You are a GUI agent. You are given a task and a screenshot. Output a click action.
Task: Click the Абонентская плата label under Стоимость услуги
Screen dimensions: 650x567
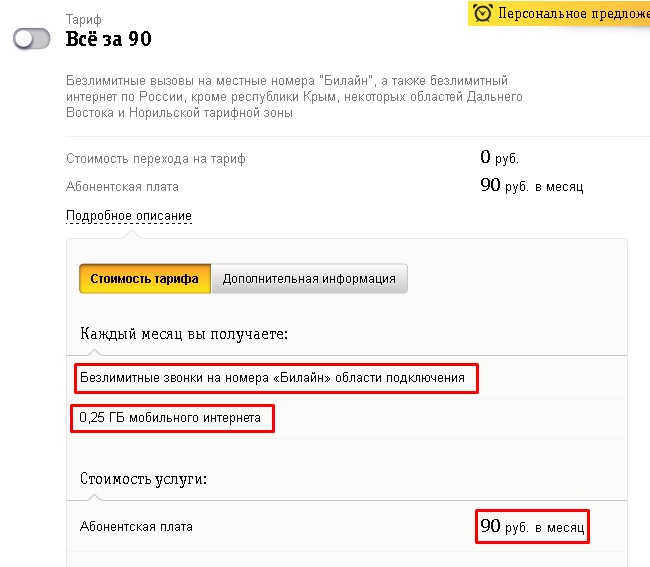pos(136,527)
